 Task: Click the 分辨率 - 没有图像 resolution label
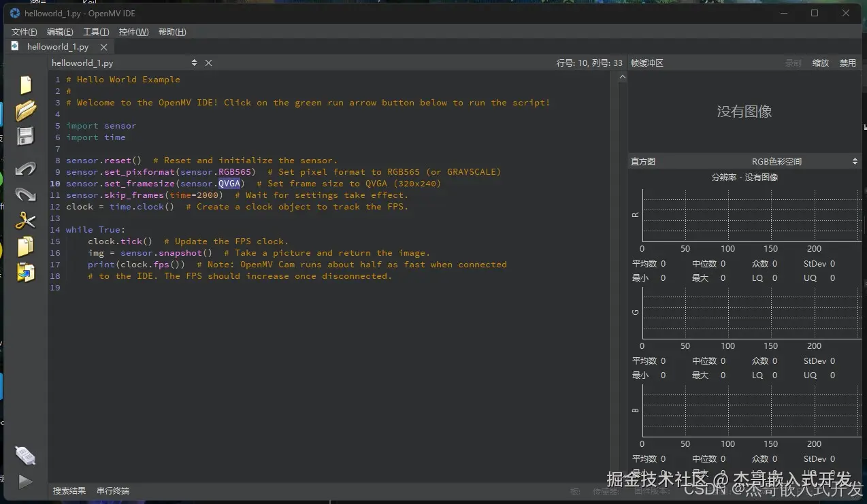[x=745, y=177]
